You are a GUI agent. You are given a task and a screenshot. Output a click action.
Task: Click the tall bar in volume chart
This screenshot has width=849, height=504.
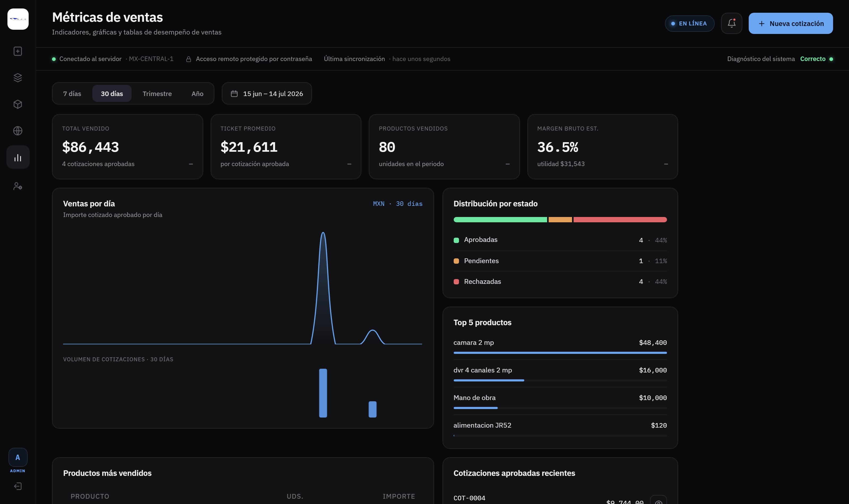click(x=323, y=393)
